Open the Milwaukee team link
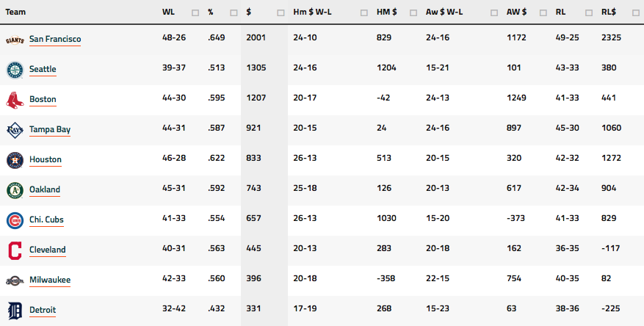This screenshot has width=644, height=326. coord(50,280)
